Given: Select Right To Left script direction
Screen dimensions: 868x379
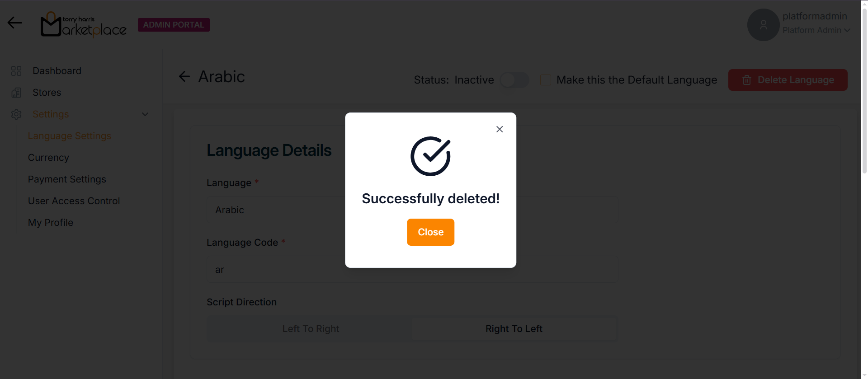Looking at the screenshot, I should click(x=514, y=329).
